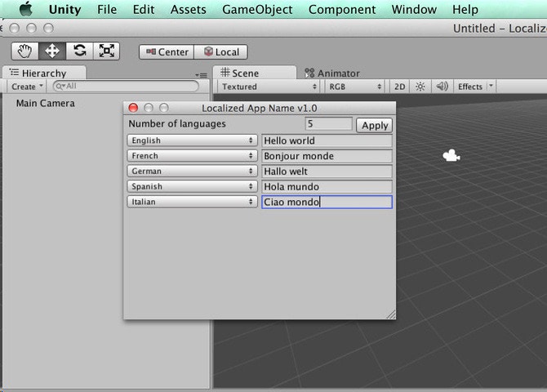Toggle the Effects button in Scene toolbar
The image size is (547, 392).
click(x=470, y=87)
